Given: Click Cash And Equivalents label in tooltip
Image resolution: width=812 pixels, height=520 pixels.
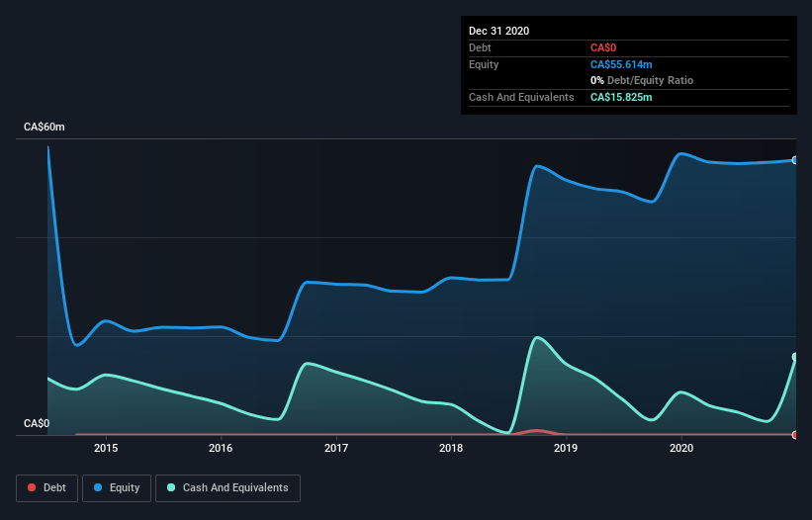Looking at the screenshot, I should [521, 97].
